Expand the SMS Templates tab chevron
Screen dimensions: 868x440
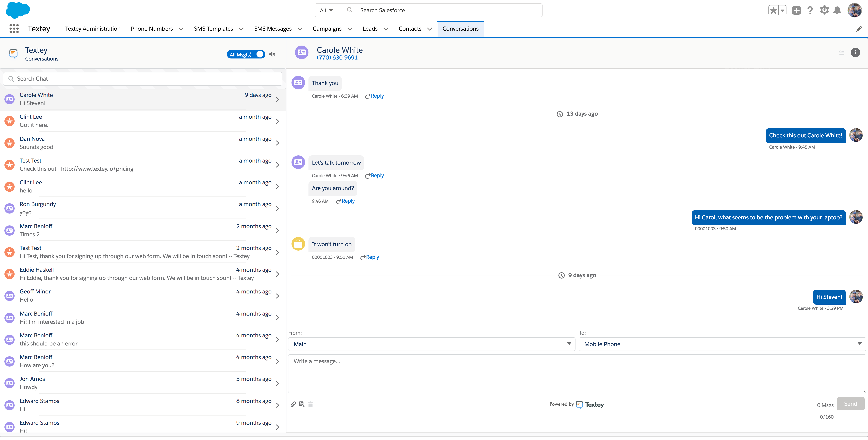[241, 29]
